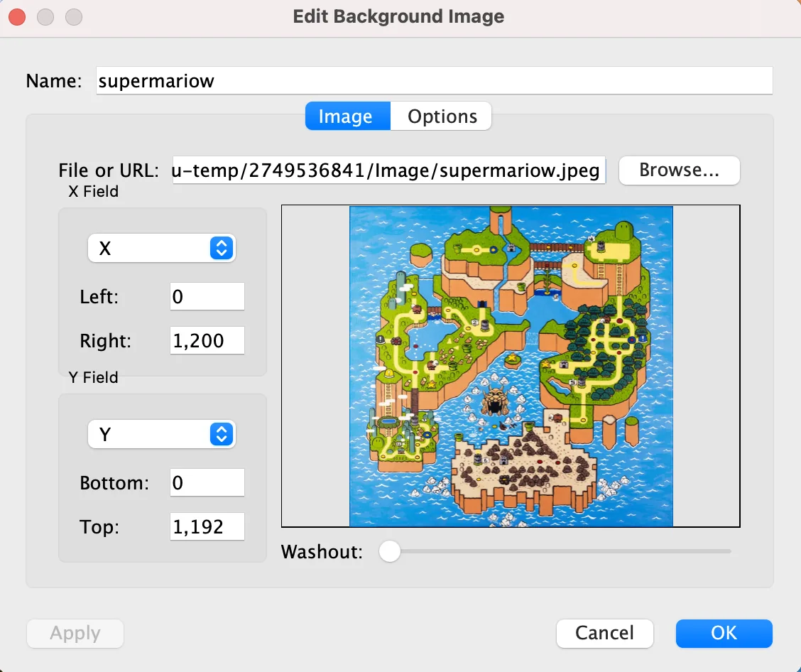
Task: Edit the Left value field
Action: click(x=207, y=296)
